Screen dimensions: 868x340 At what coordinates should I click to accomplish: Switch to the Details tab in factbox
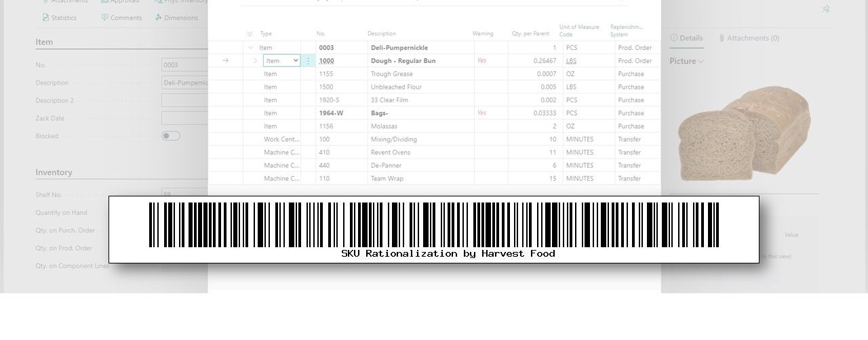click(x=686, y=39)
